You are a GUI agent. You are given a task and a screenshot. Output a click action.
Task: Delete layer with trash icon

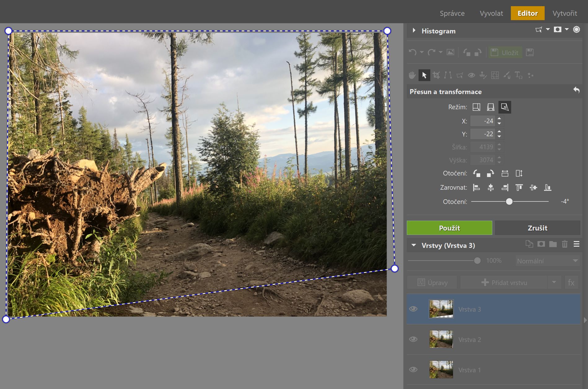[565, 244]
